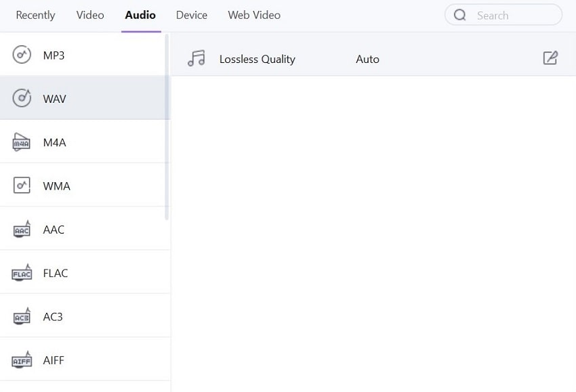Image resolution: width=576 pixels, height=392 pixels.
Task: Click the WMA format icon
Action: [22, 186]
